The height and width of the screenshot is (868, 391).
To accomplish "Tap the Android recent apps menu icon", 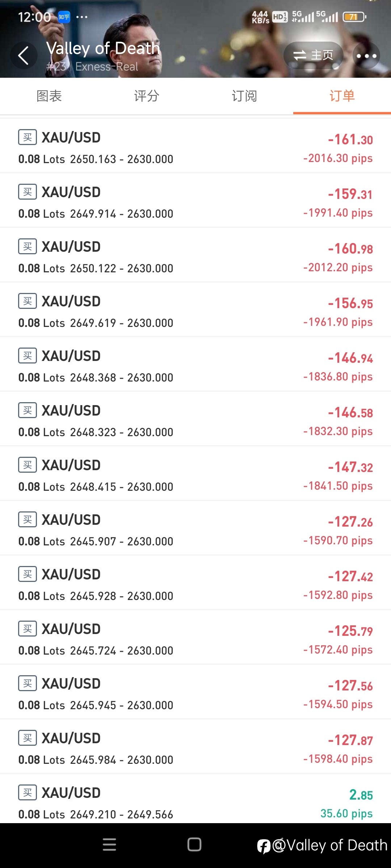I will pos(109,844).
